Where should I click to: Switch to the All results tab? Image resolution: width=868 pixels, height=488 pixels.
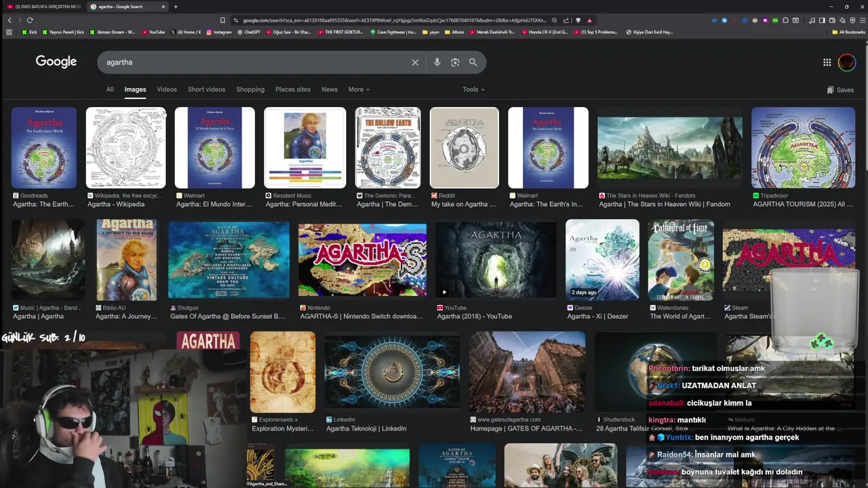coord(110,89)
